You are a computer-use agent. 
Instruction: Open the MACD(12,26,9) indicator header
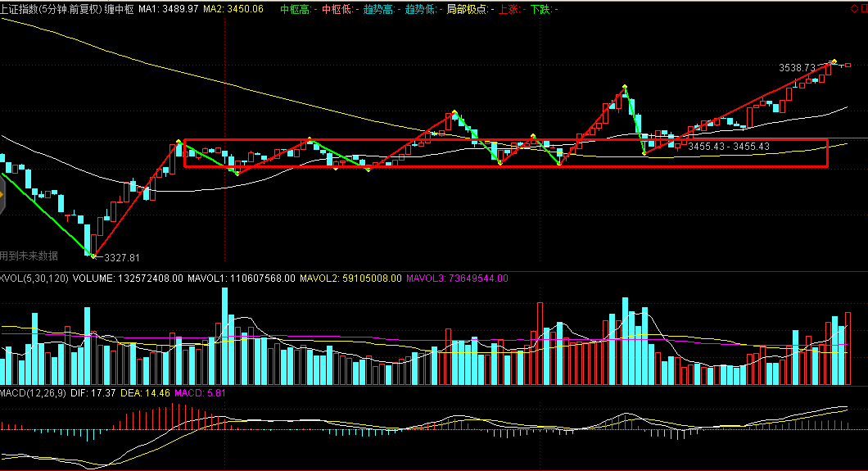(x=33, y=394)
